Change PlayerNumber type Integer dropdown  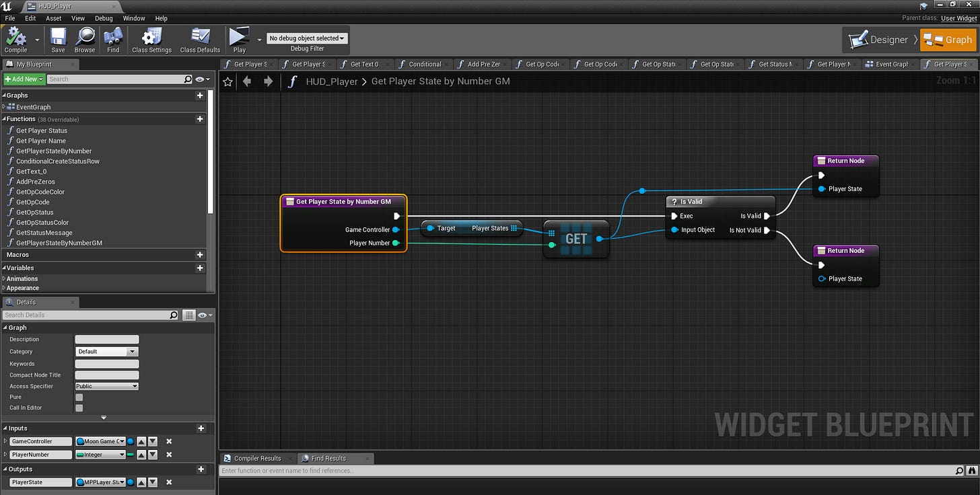(x=100, y=455)
